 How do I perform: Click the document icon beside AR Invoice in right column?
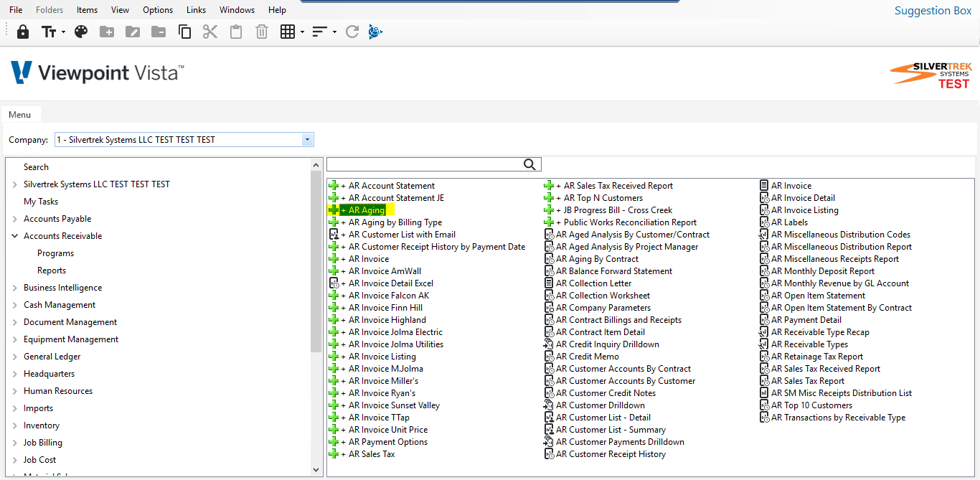coord(765,186)
